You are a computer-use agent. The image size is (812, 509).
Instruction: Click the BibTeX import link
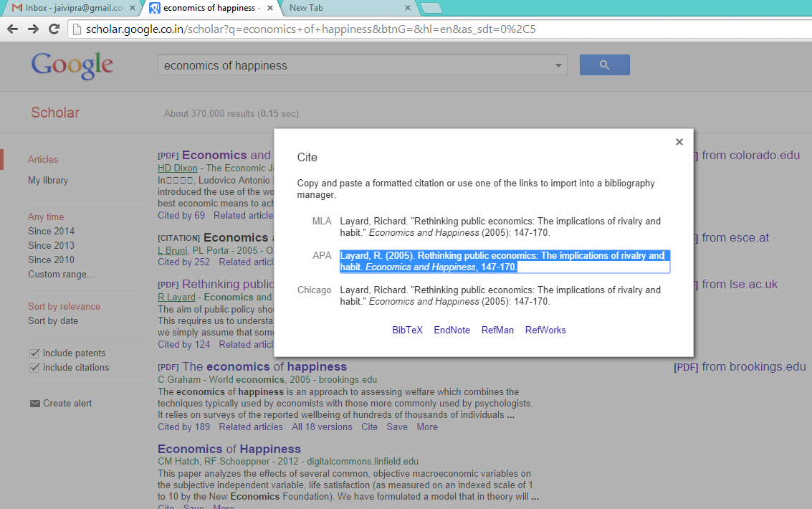(408, 330)
